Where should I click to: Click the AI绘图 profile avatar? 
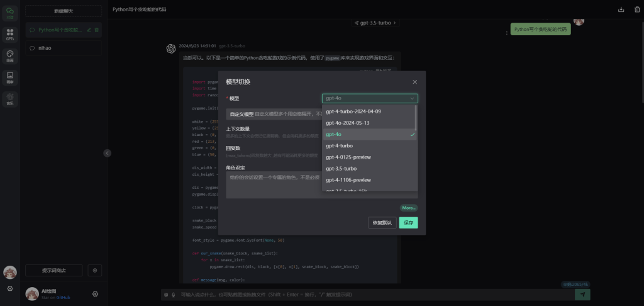(32, 293)
